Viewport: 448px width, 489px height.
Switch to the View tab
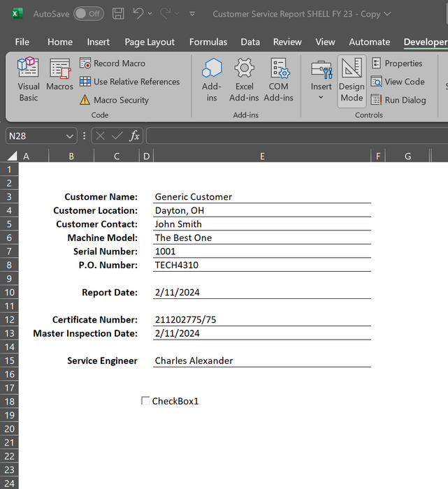[x=325, y=42]
